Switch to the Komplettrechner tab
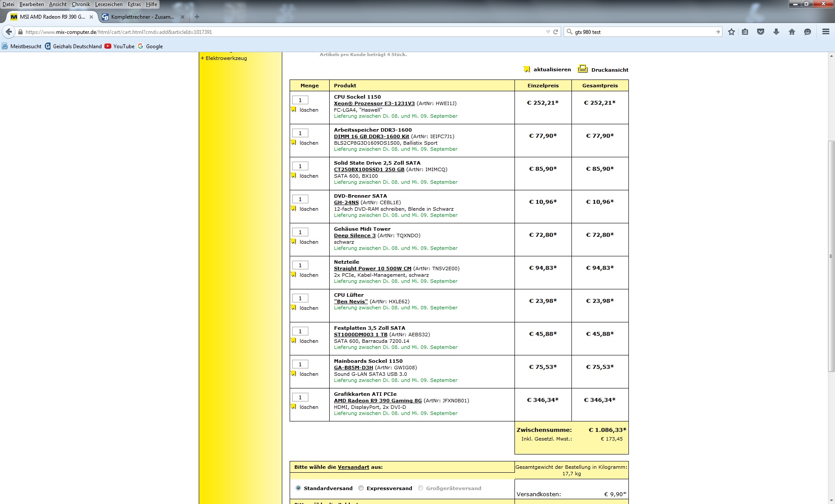The image size is (835, 504). (142, 17)
